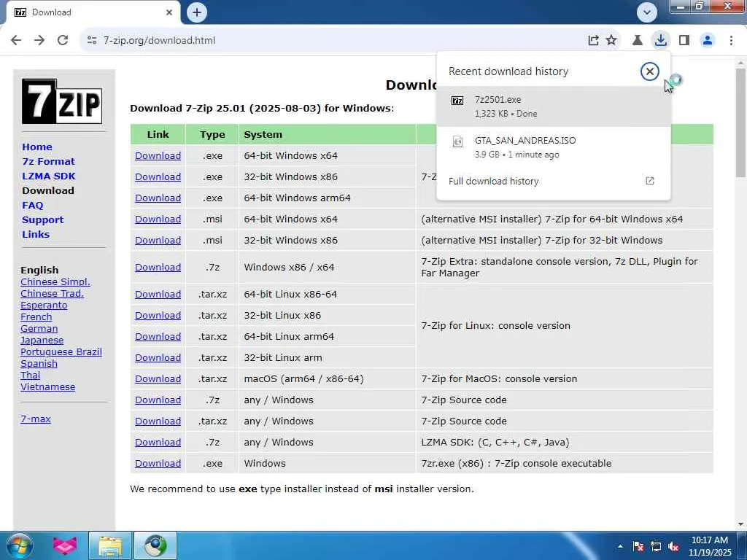Download .tar.xz for macOS
Viewport: 747px width, 560px height.
158,379
